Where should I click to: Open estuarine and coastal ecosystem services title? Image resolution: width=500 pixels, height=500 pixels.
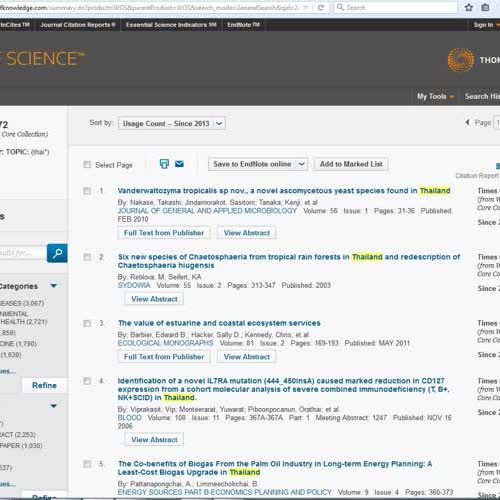219,323
